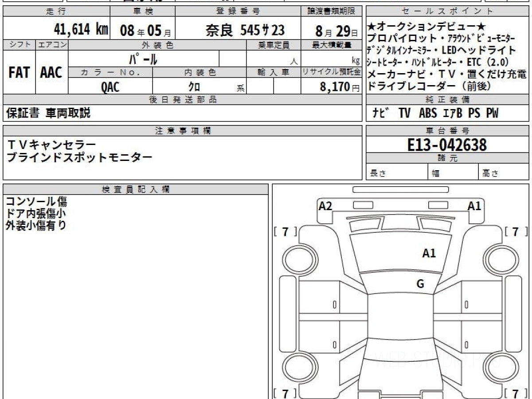Select the コンソール傷 inspector note

pos(36,202)
